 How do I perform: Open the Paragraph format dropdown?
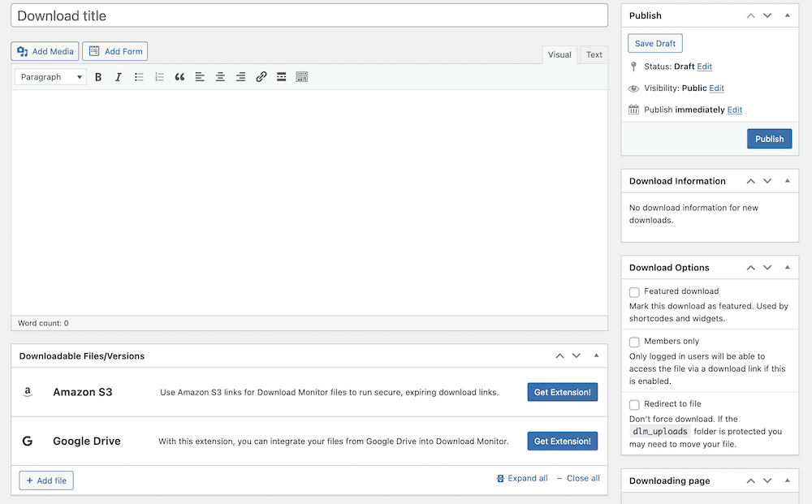(50, 77)
